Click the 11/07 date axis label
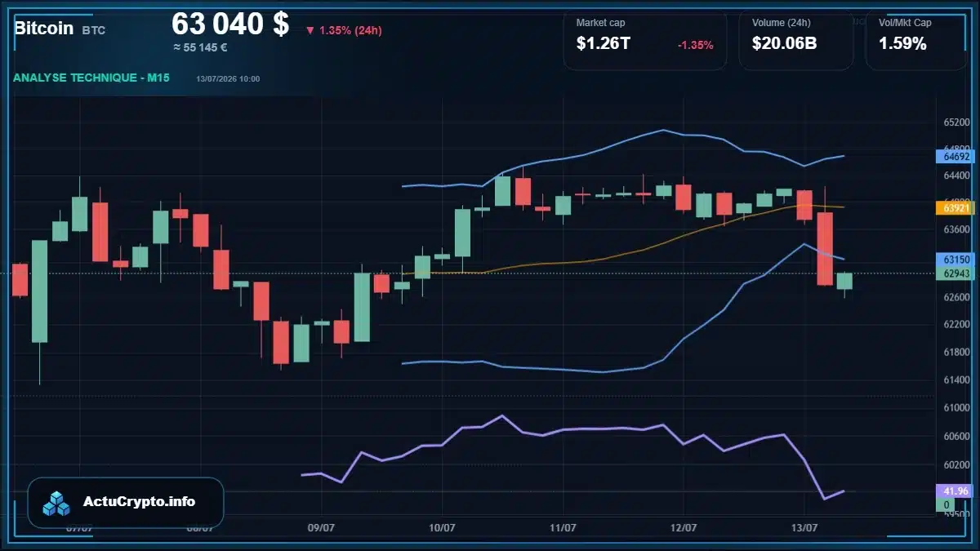 (563, 528)
